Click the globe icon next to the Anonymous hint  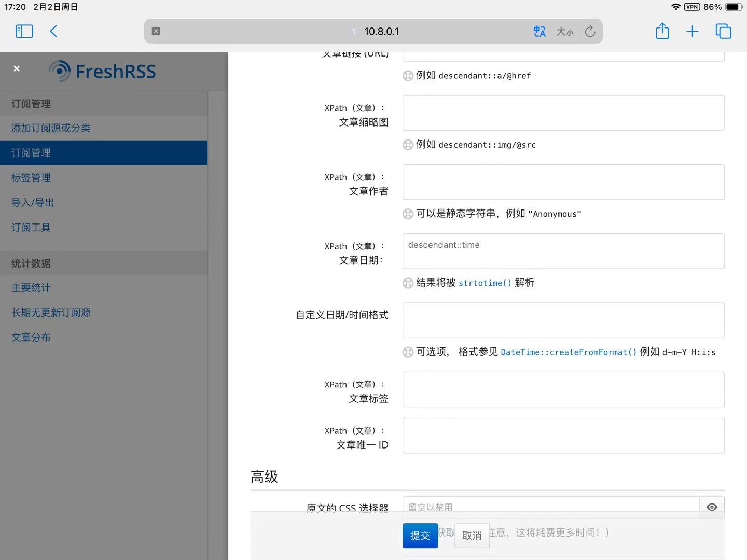click(408, 214)
